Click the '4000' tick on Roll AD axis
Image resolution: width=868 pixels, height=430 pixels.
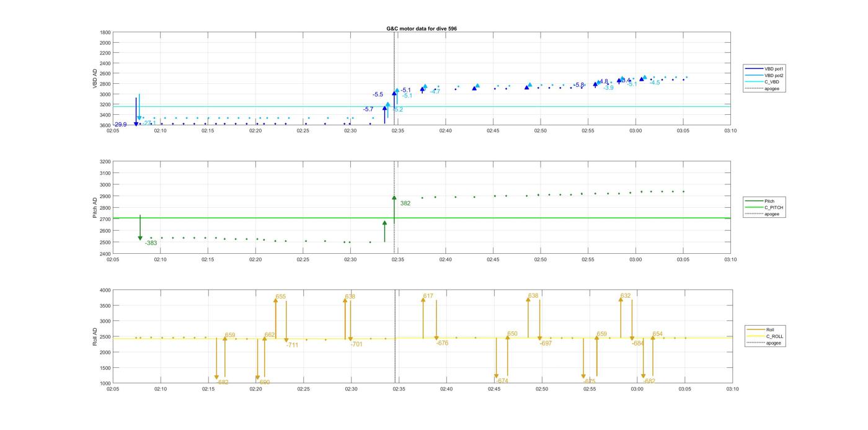pyautogui.click(x=105, y=290)
